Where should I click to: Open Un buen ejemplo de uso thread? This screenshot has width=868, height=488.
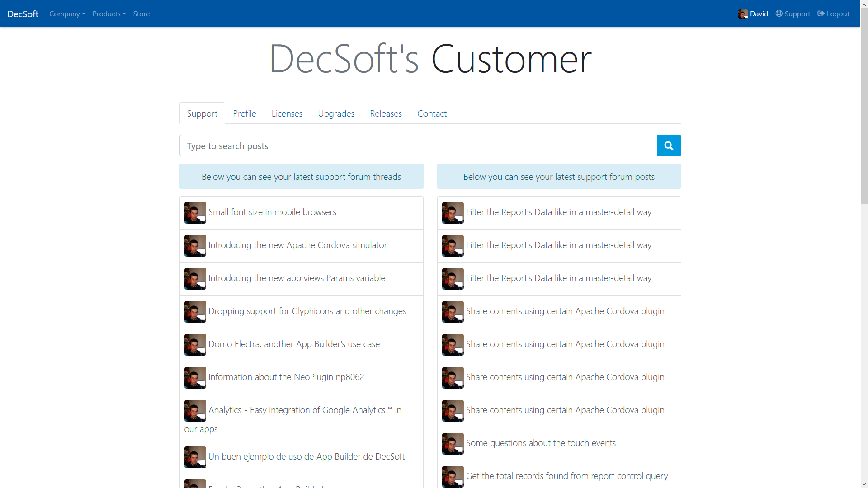307,456
